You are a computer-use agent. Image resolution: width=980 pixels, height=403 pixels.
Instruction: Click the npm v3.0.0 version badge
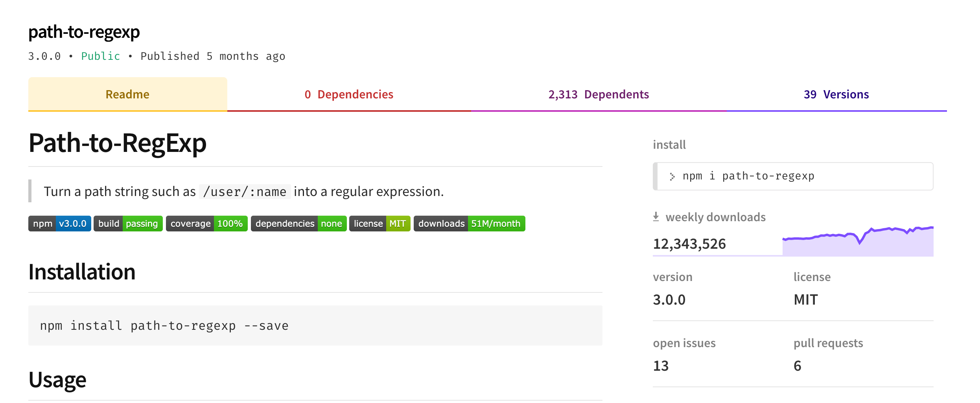(60, 224)
